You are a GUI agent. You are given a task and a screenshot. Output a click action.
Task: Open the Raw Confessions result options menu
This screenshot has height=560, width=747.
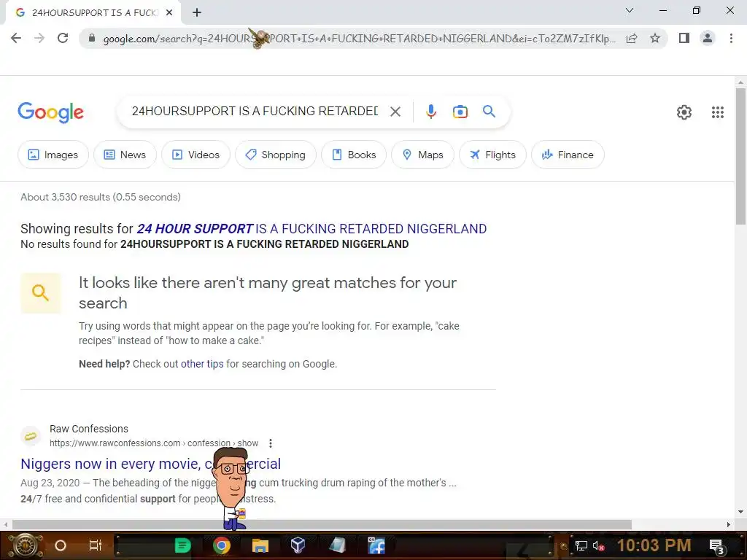tap(271, 443)
